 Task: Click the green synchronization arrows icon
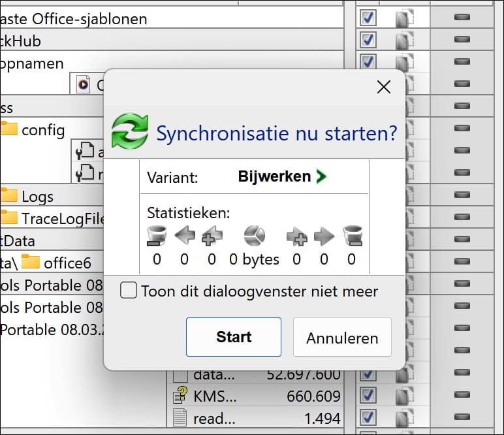click(130, 131)
